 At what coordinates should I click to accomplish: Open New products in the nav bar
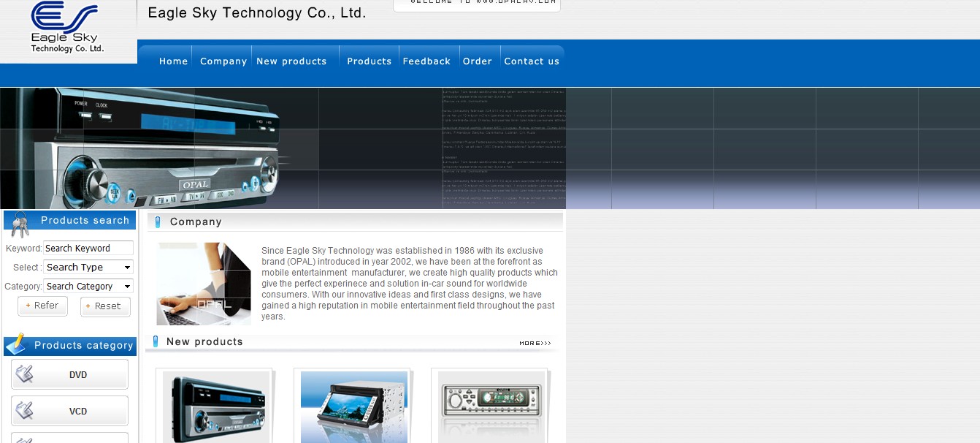291,61
